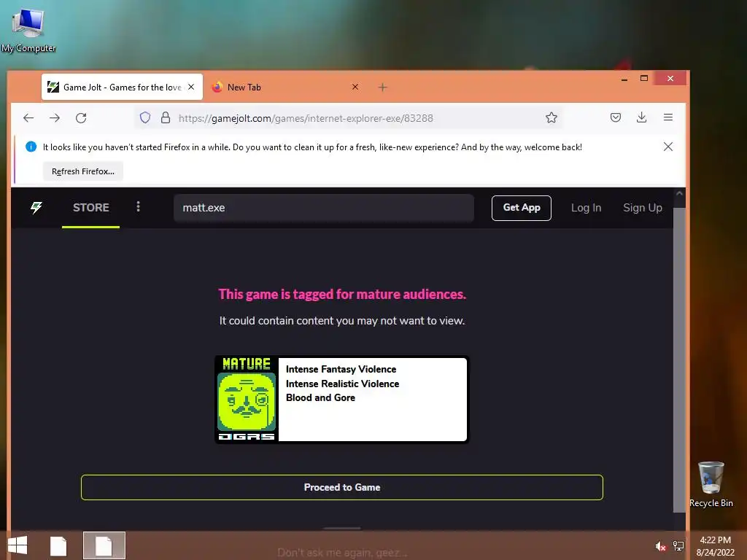Image resolution: width=747 pixels, height=560 pixels.
Task: Click the DGRS Mature rating badge
Action: point(247,399)
